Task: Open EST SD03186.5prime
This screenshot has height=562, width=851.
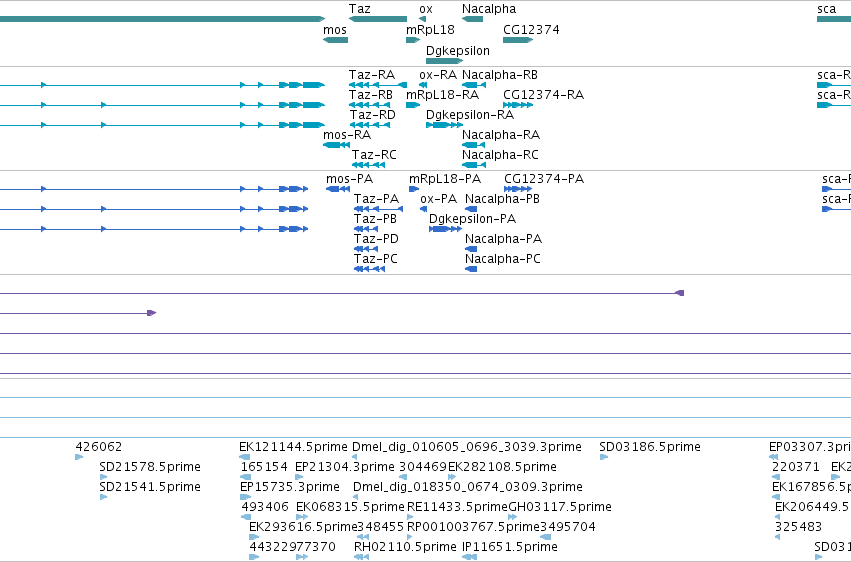Action: point(650,447)
